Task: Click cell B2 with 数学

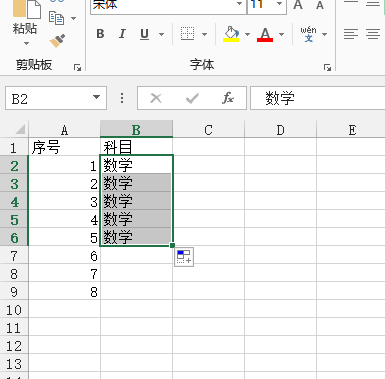Action: coord(136,165)
